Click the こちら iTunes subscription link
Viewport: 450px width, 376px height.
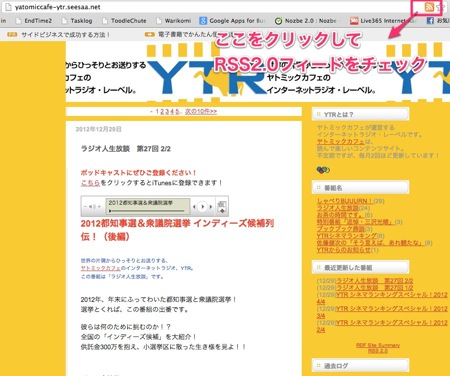[90, 183]
